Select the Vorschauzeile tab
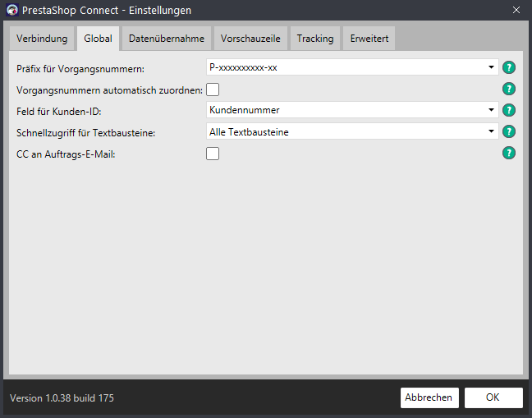532x418 pixels. [250, 39]
